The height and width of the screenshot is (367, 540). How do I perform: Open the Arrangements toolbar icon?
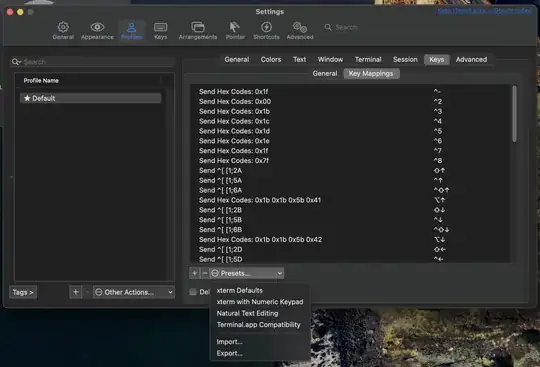click(x=198, y=31)
